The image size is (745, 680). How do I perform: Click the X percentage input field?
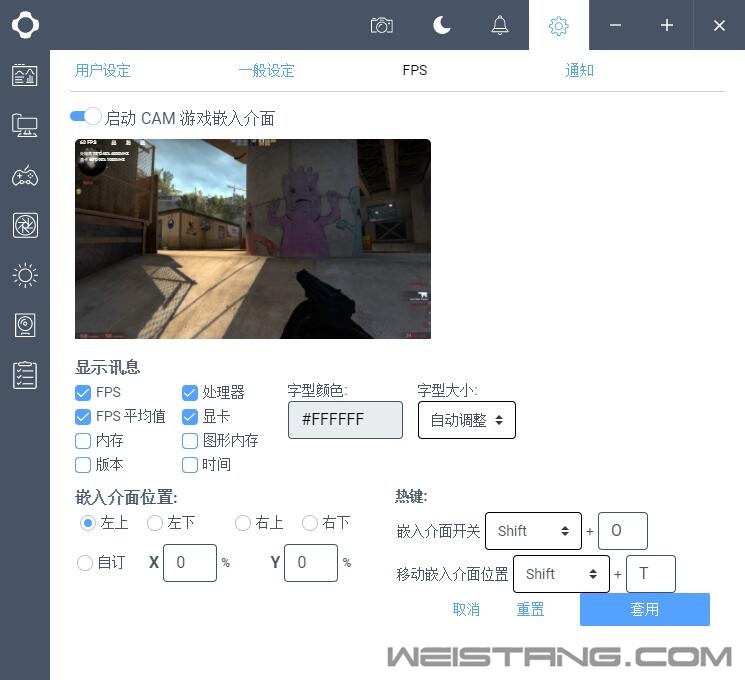coord(189,563)
